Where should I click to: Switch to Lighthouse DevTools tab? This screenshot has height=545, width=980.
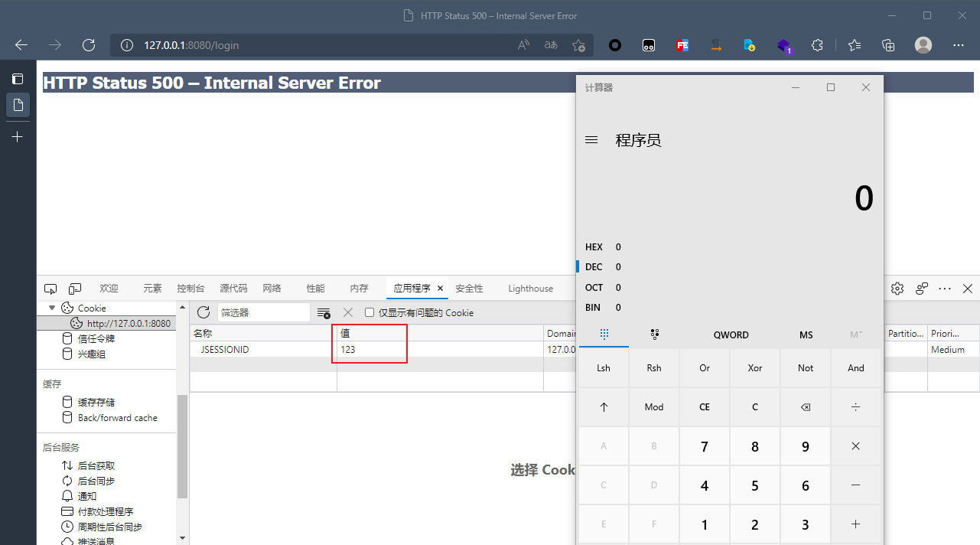531,289
